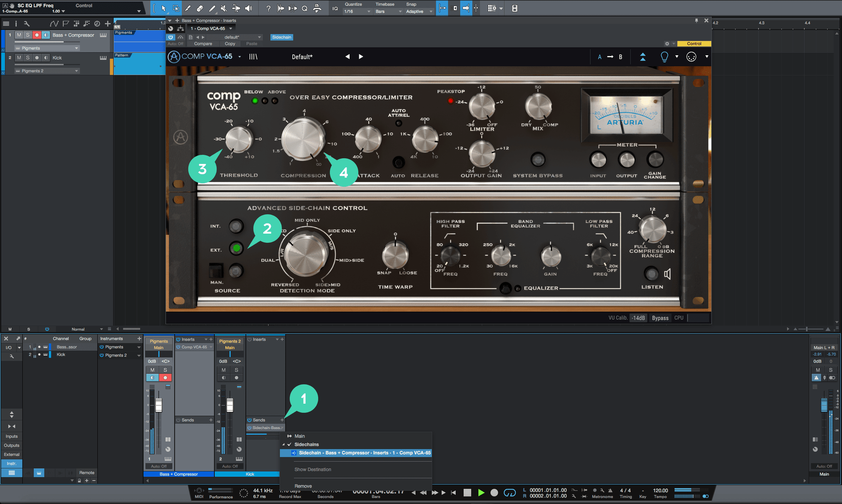Expand Pigments 2 dropdown in Instruments list
This screenshot has width=842, height=504.
(139, 355)
